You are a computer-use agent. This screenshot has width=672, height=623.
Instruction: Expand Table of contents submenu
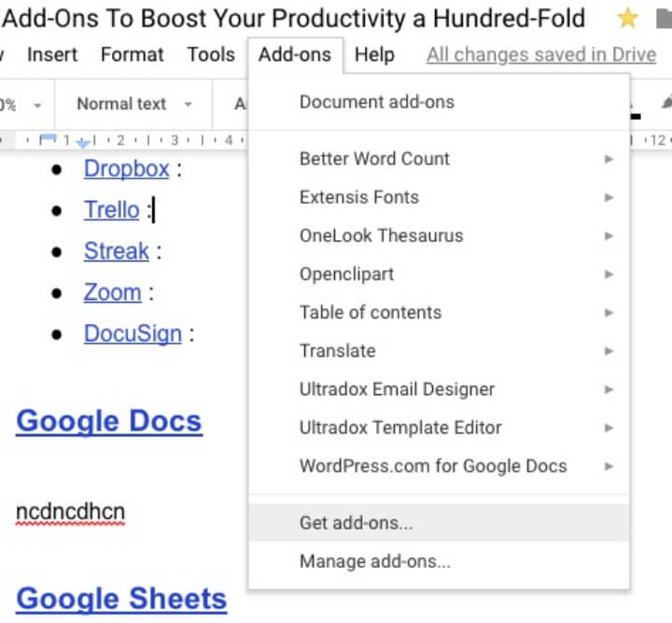pos(439,313)
